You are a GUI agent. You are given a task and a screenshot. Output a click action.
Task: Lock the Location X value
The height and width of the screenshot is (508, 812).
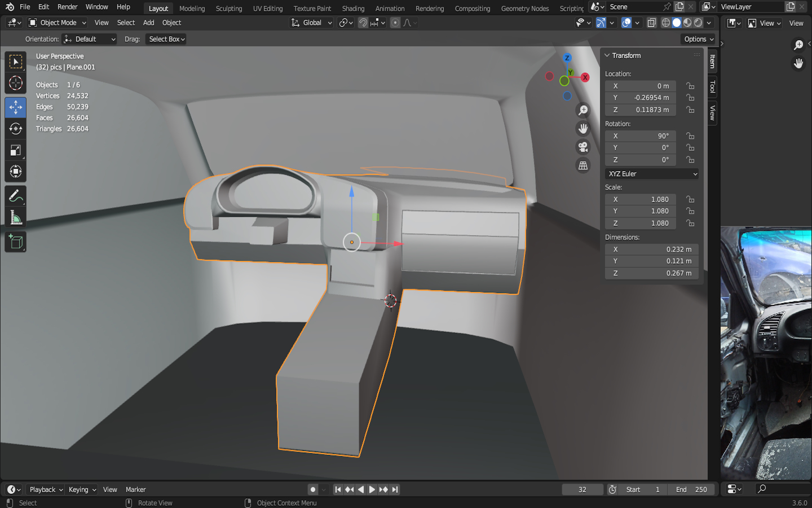tap(690, 86)
